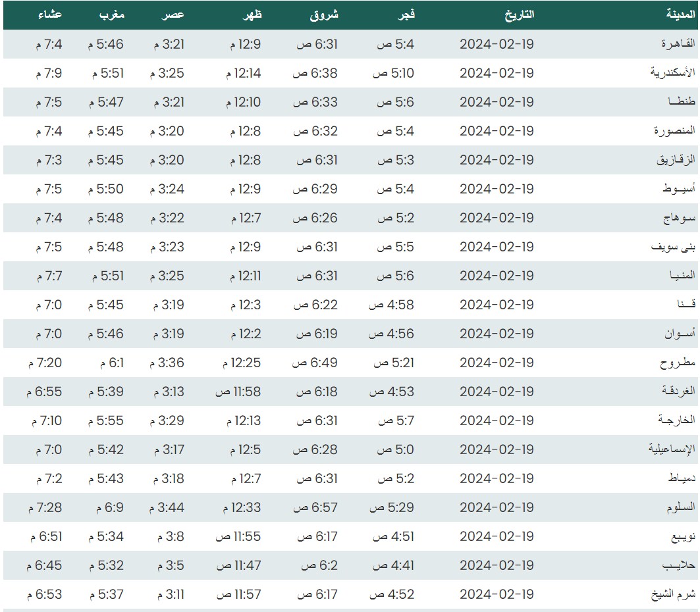Select the ظهر column header

(252, 15)
